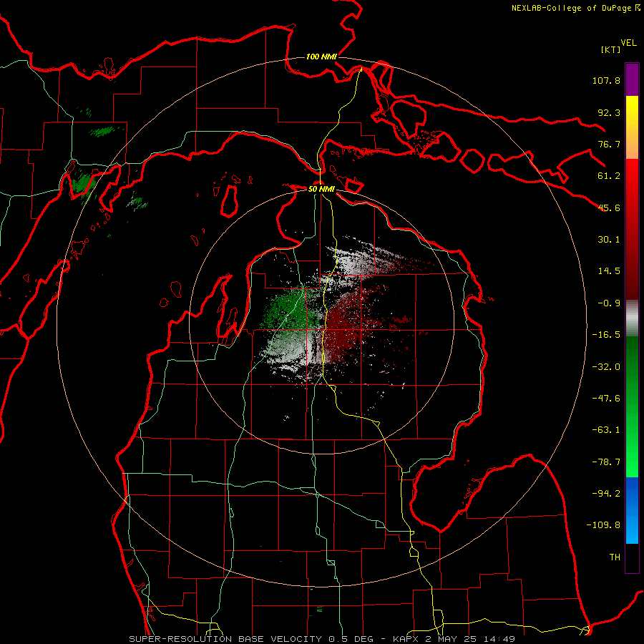Viewport: 644px width, 644px height.
Task: Select the 45.6 velocity scale label
Action: click(x=609, y=208)
